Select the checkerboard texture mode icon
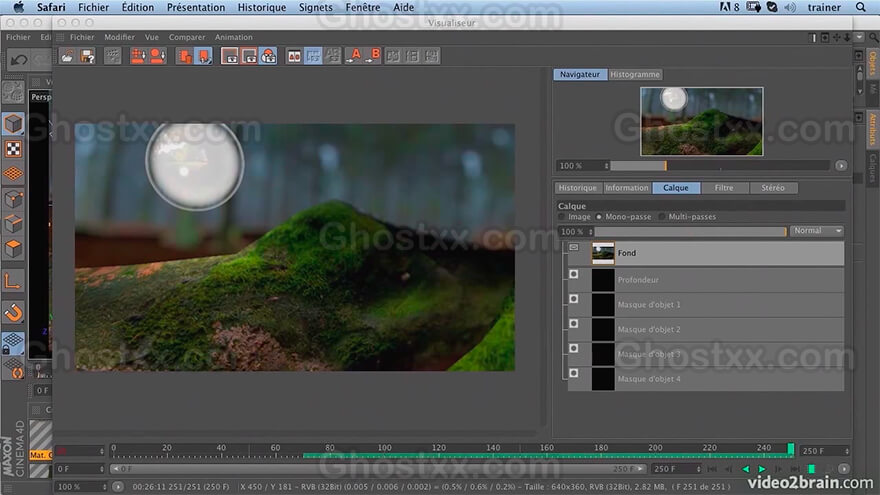The height and width of the screenshot is (495, 880). point(13,149)
